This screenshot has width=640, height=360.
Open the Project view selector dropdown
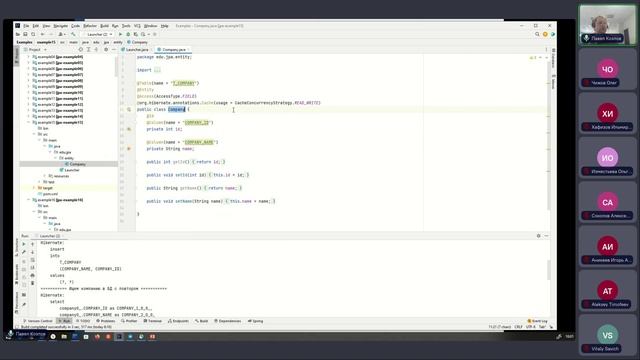(x=35, y=49)
